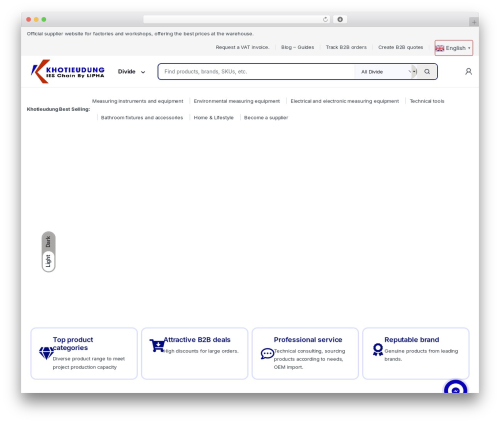500x423 pixels.
Task: Click the UK flag icon beside English
Action: 440,48
